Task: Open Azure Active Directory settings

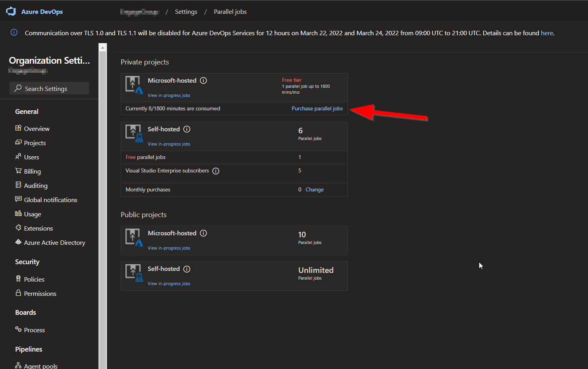Action: pos(55,243)
